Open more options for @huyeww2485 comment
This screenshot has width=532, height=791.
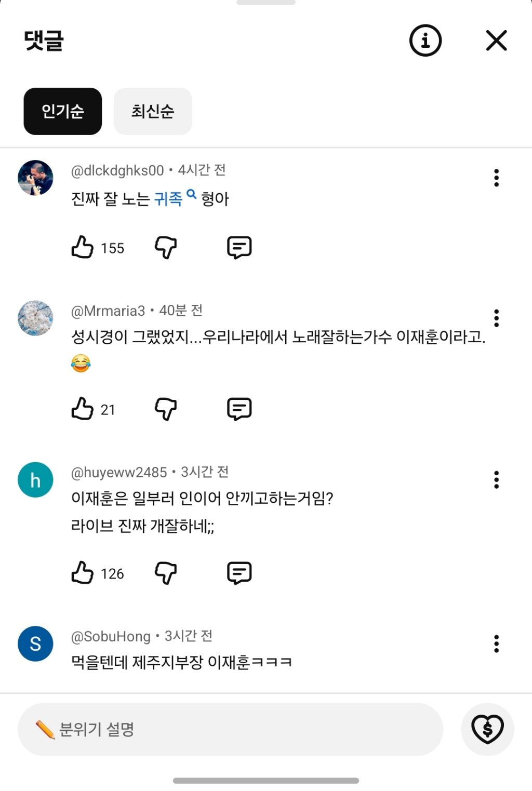[496, 479]
